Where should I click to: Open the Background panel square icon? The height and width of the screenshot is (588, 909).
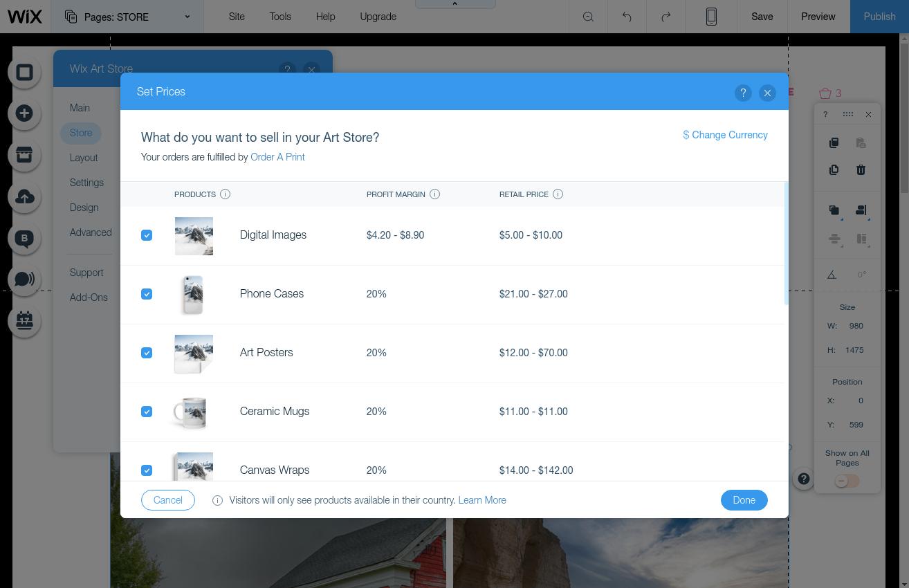pyautogui.click(x=24, y=72)
